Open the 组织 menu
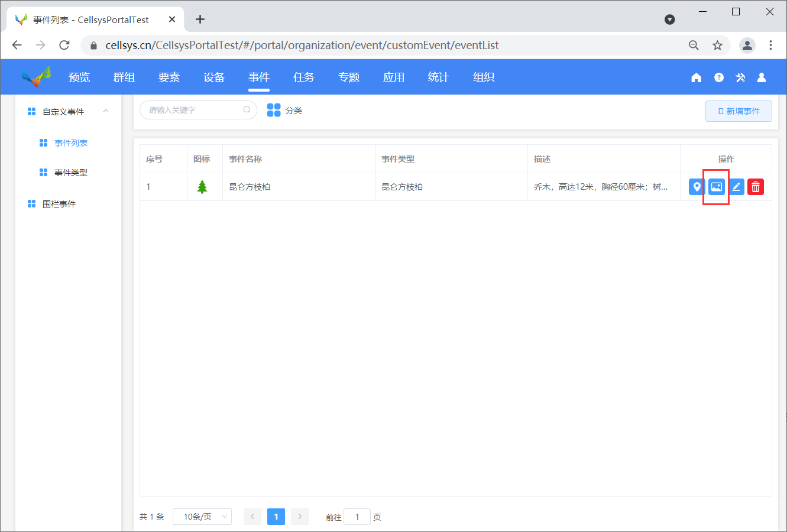Image resolution: width=787 pixels, height=532 pixels. pos(484,77)
